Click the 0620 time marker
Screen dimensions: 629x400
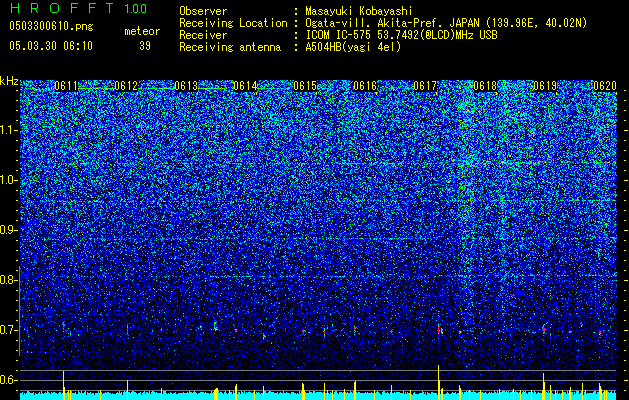click(x=605, y=86)
